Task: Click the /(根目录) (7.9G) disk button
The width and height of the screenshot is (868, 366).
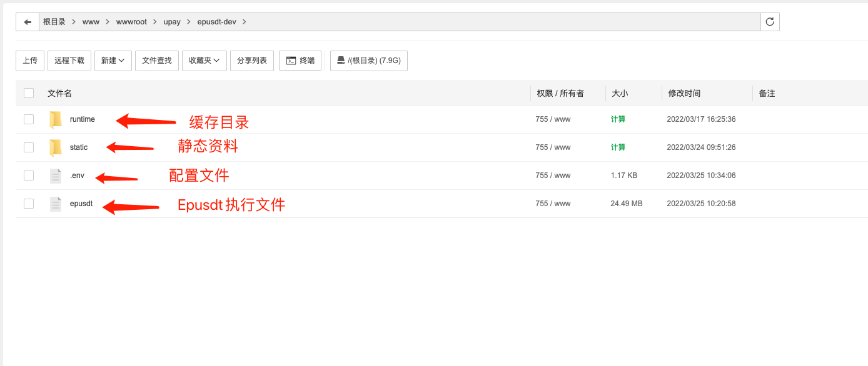Action: pos(369,61)
